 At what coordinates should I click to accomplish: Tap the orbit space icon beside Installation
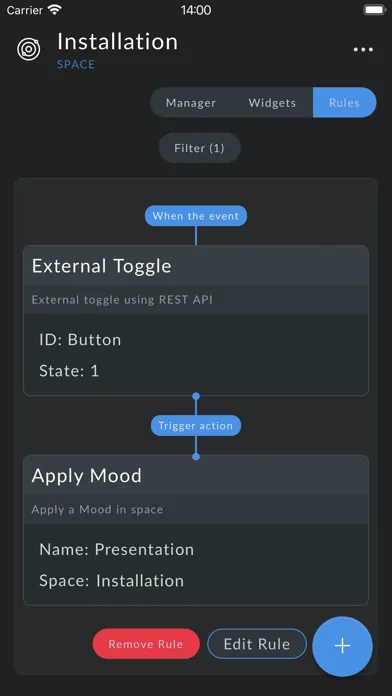(29, 49)
